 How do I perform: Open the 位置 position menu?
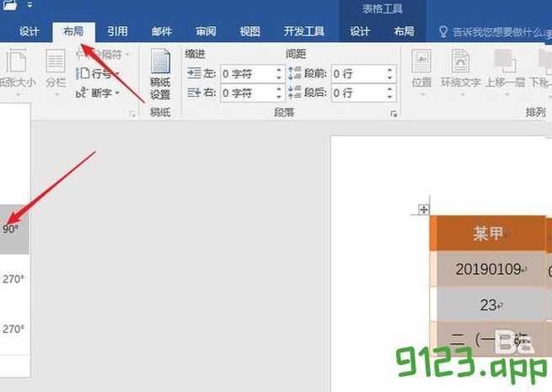tap(421, 72)
